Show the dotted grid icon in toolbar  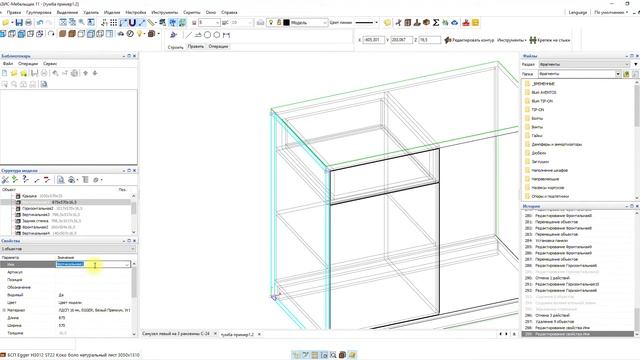pos(113,22)
